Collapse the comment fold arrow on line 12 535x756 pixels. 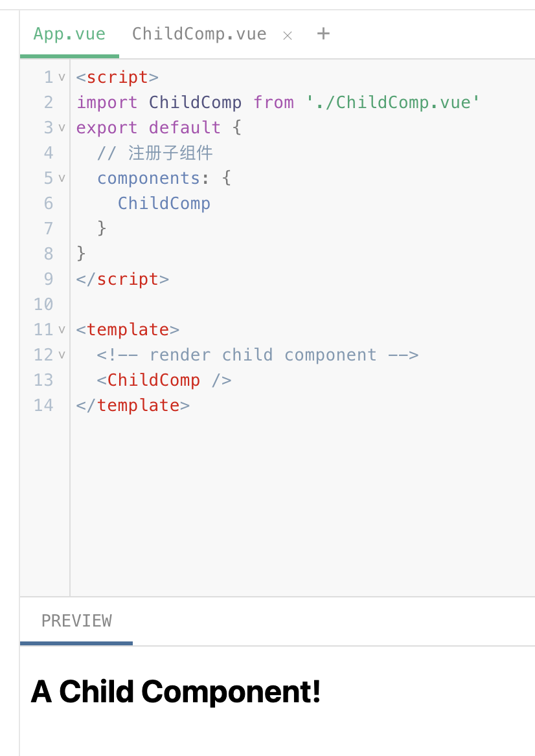pos(62,355)
